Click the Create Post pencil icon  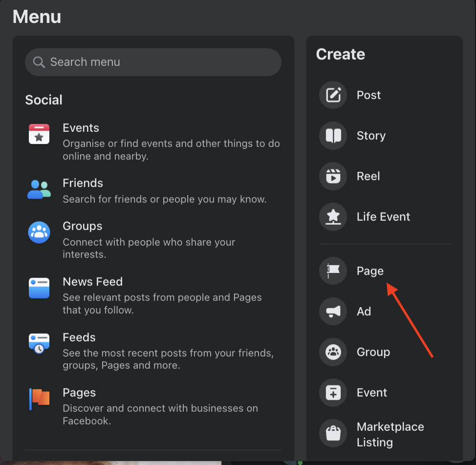(333, 95)
